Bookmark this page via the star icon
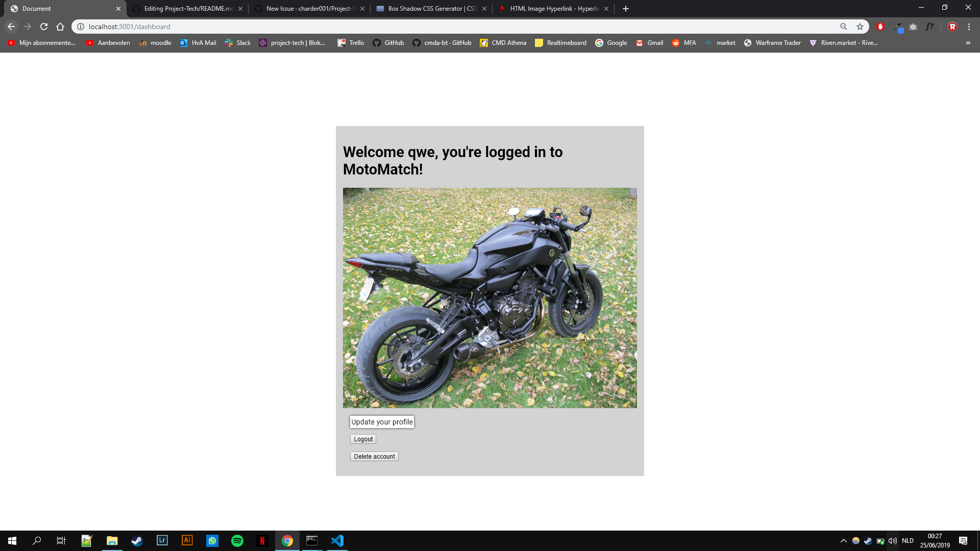This screenshot has height=551, width=980. [x=861, y=27]
